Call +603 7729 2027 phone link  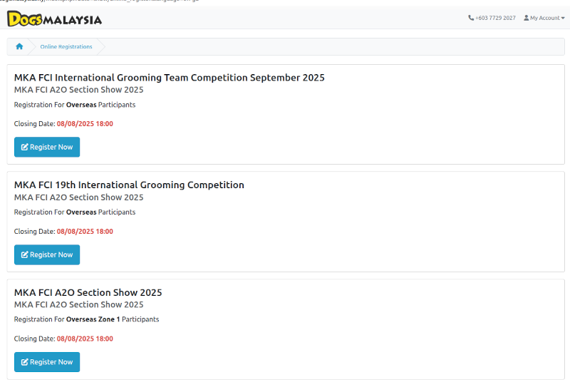492,18
